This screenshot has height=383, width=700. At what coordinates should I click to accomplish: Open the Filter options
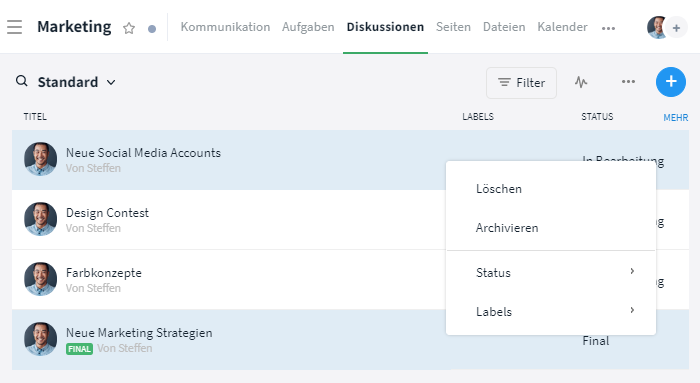521,83
